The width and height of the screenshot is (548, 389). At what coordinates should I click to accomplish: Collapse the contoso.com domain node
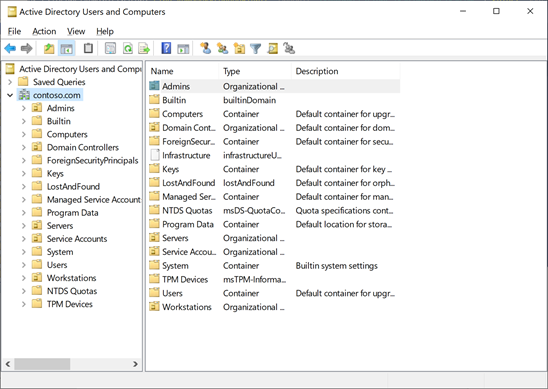(x=10, y=95)
